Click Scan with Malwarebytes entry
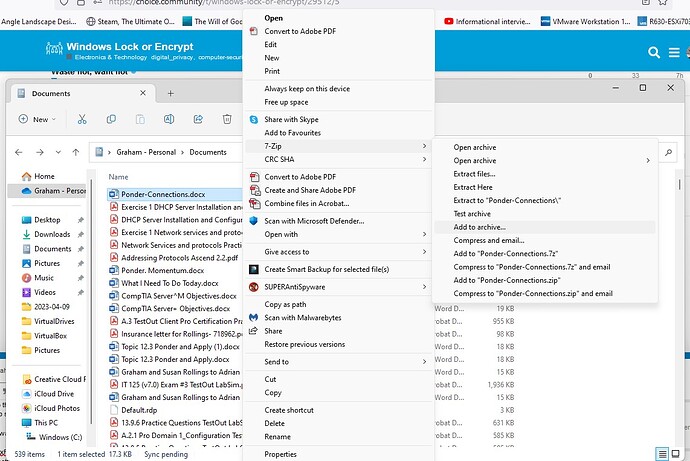 (x=302, y=318)
